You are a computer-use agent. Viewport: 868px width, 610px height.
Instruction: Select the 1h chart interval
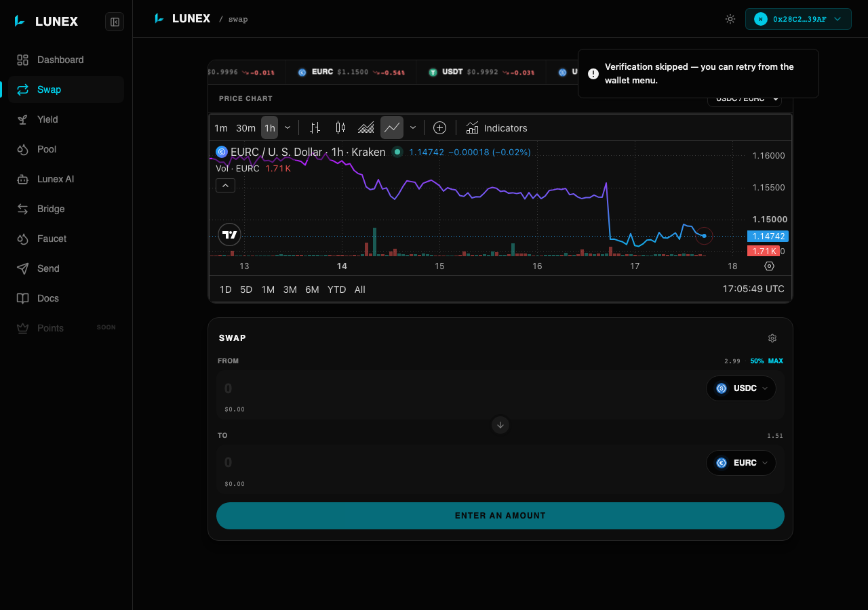[x=270, y=128]
